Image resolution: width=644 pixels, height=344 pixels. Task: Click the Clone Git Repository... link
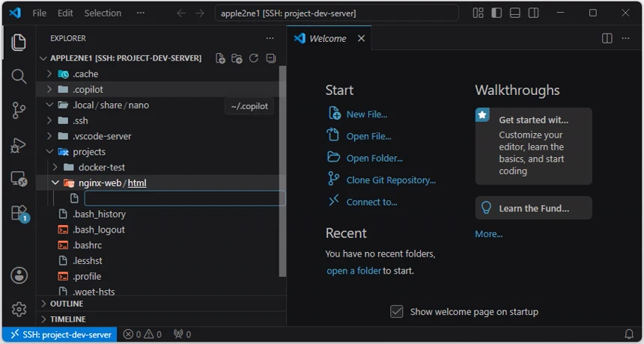391,180
